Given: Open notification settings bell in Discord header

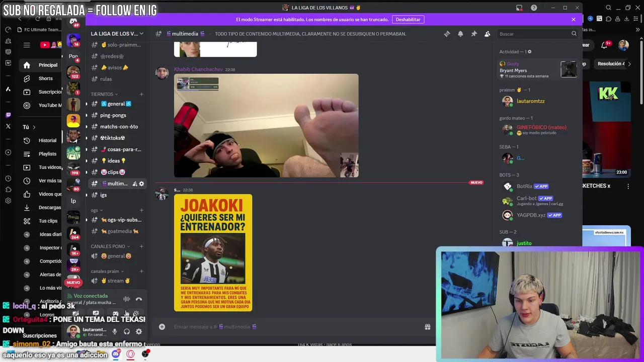Looking at the screenshot, I should (460, 34).
